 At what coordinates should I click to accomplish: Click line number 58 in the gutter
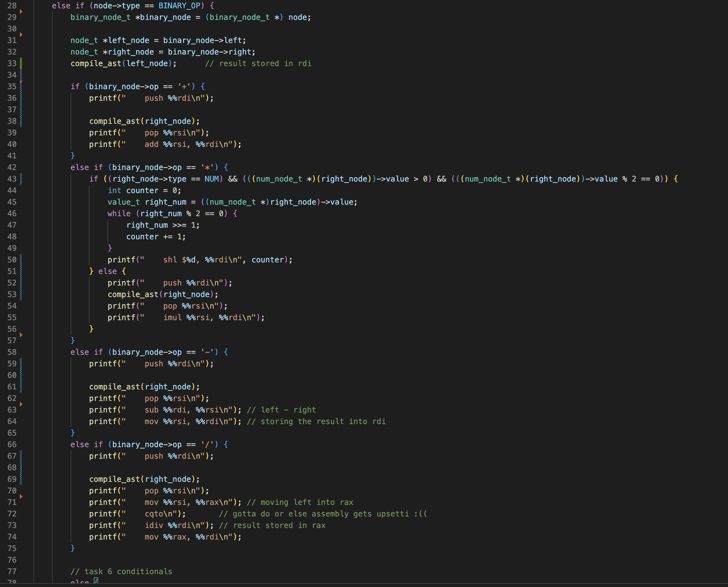tap(12, 352)
